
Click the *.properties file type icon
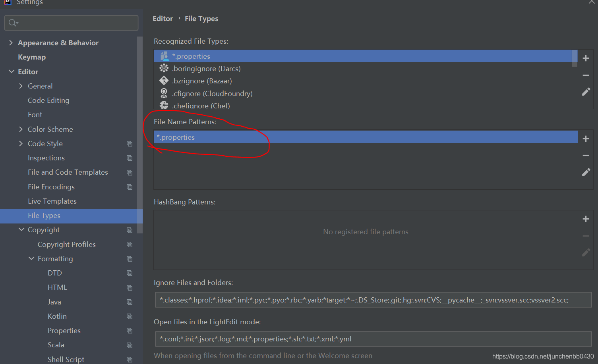[164, 56]
